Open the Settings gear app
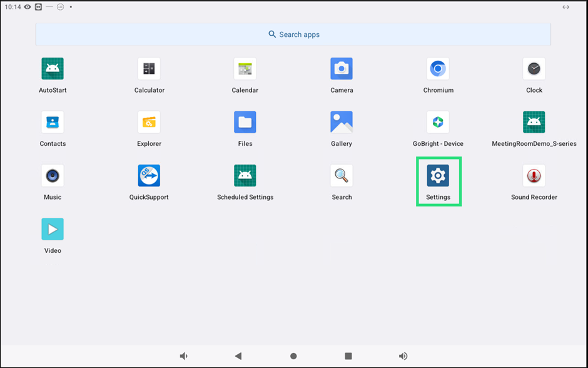The height and width of the screenshot is (368, 588). click(438, 176)
